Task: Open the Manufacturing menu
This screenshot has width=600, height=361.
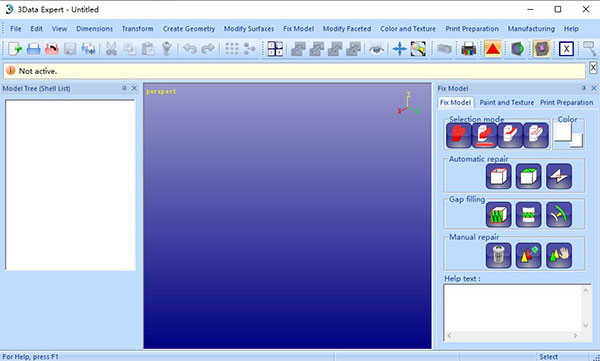Action: coord(531,29)
